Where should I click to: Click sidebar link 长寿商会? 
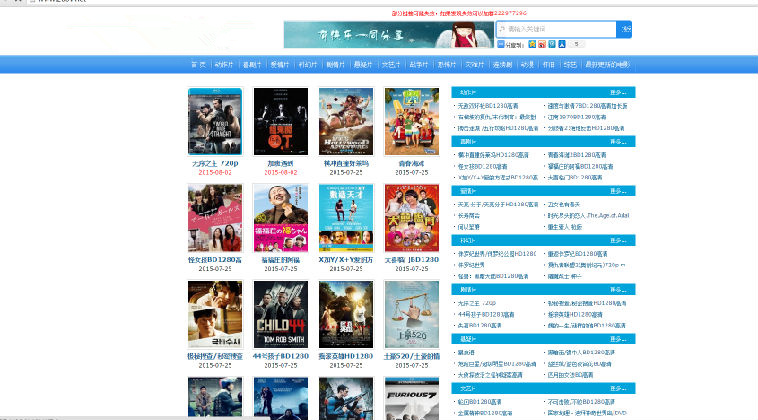469,216
